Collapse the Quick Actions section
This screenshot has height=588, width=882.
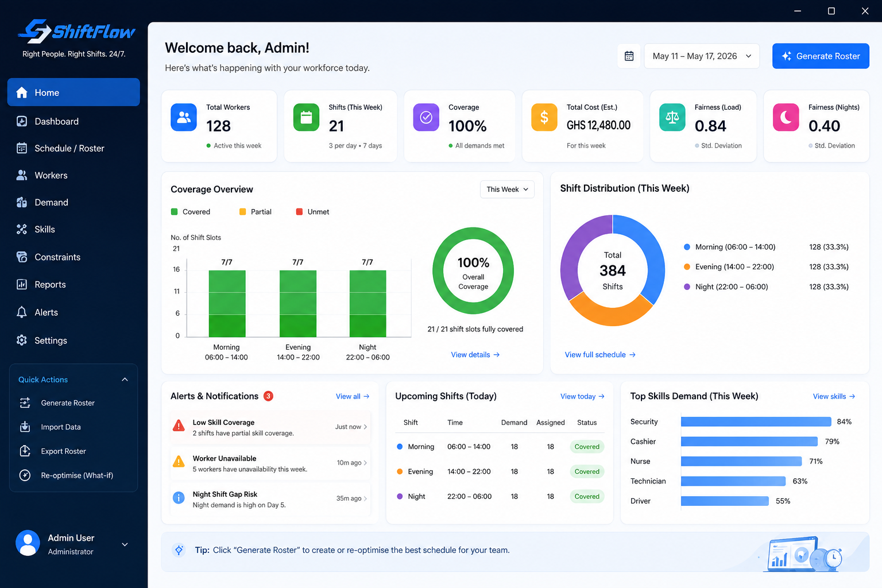pyautogui.click(x=125, y=380)
